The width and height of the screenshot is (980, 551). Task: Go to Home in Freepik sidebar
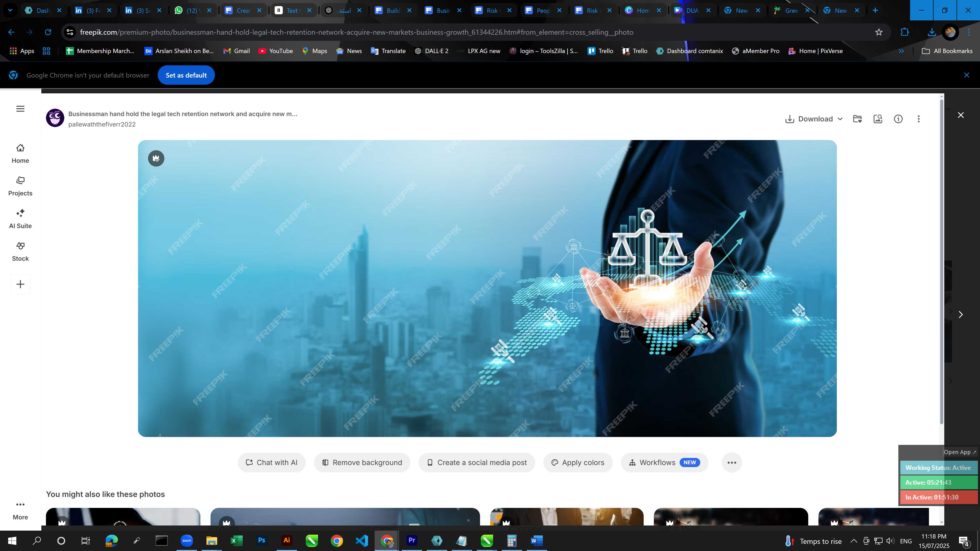(x=20, y=154)
